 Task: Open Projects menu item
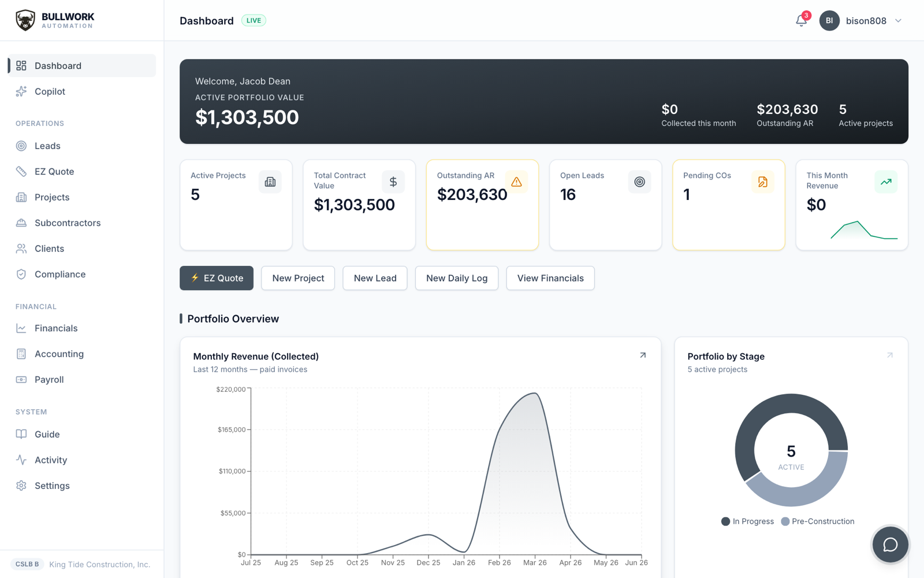82,197
